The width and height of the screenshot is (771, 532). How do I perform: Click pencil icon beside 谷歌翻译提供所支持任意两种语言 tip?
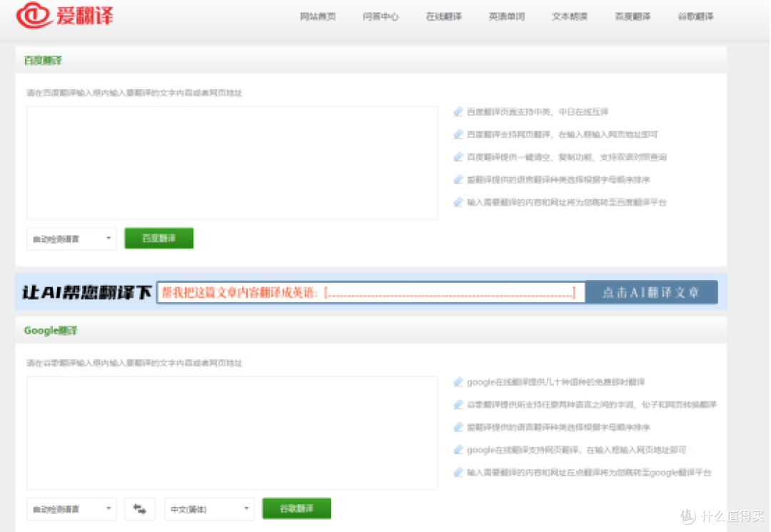click(x=458, y=405)
